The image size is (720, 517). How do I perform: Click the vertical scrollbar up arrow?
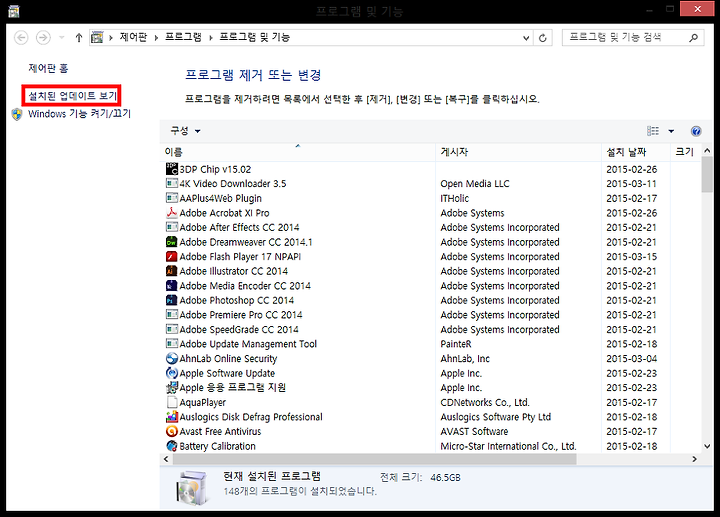[707, 151]
